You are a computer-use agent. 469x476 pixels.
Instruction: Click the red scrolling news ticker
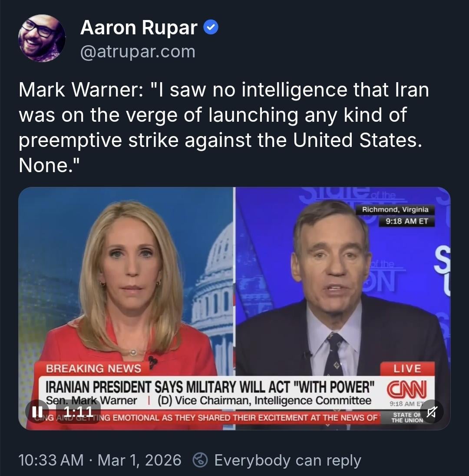pyautogui.click(x=206, y=418)
